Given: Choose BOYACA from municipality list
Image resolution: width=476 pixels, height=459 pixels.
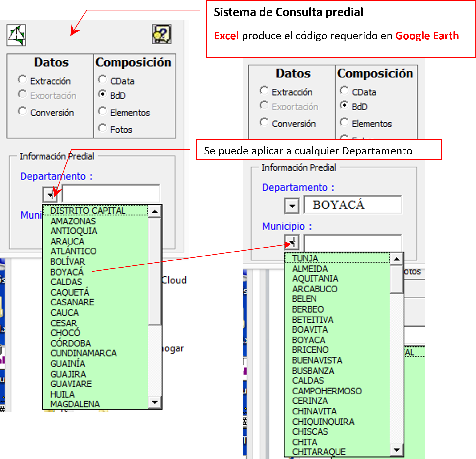Looking at the screenshot, I should click(337, 340).
